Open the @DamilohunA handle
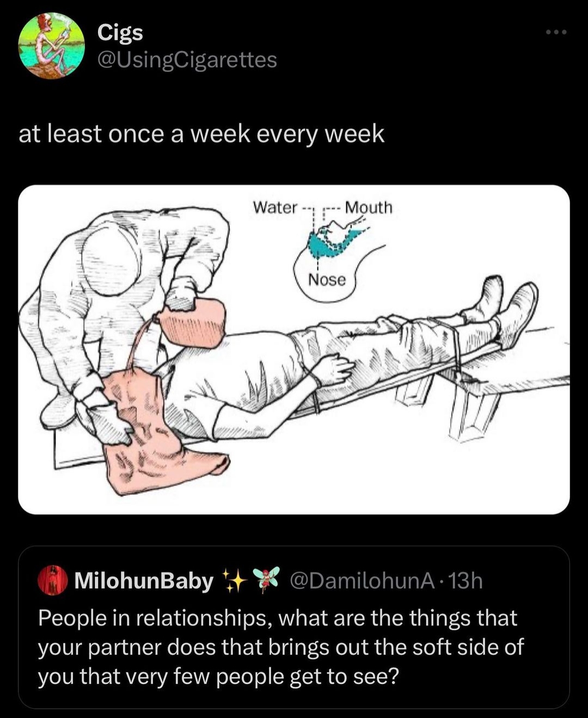This screenshot has height=718, width=588. [x=362, y=581]
